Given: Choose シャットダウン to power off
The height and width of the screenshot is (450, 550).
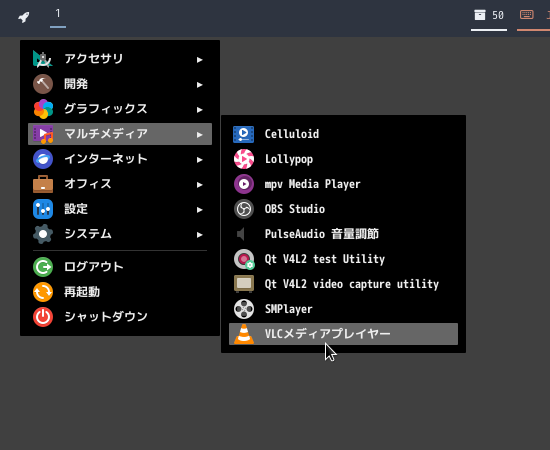Looking at the screenshot, I should coord(120,317).
